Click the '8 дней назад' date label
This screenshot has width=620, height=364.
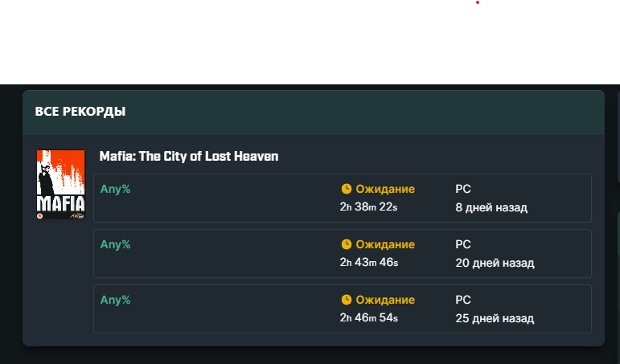491,207
